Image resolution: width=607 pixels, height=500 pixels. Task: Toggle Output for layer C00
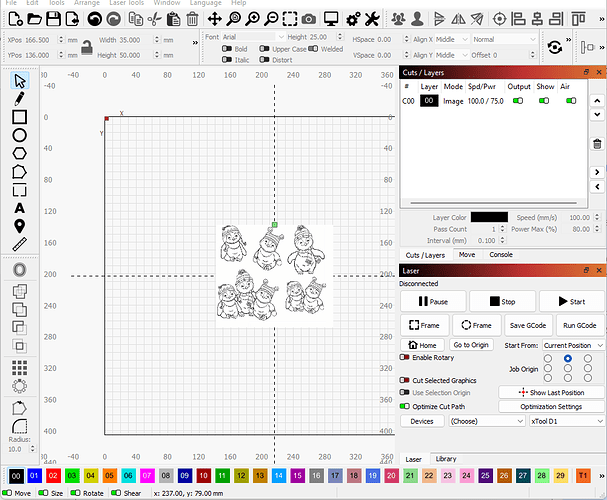[518, 101]
